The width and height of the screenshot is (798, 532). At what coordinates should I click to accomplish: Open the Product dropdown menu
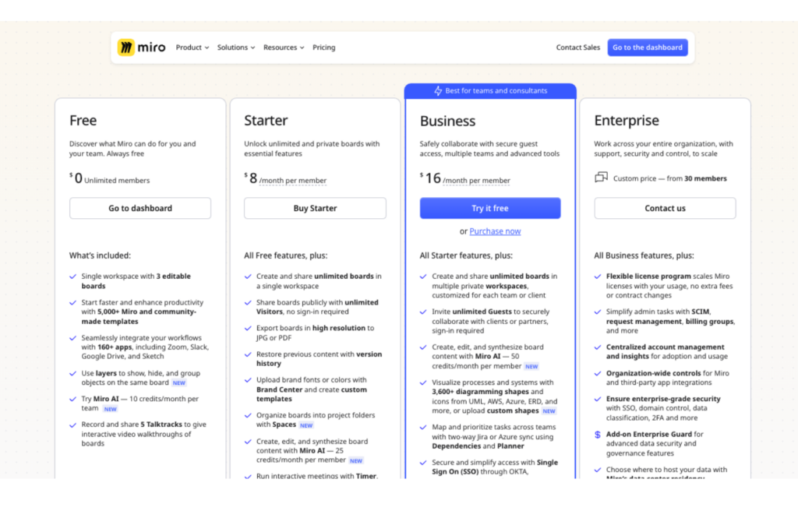[x=192, y=48]
